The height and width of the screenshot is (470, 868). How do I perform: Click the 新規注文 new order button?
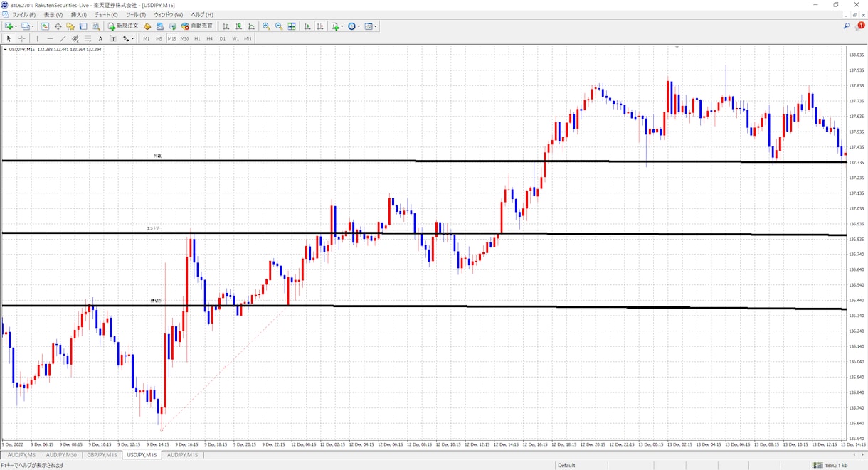tap(123, 26)
